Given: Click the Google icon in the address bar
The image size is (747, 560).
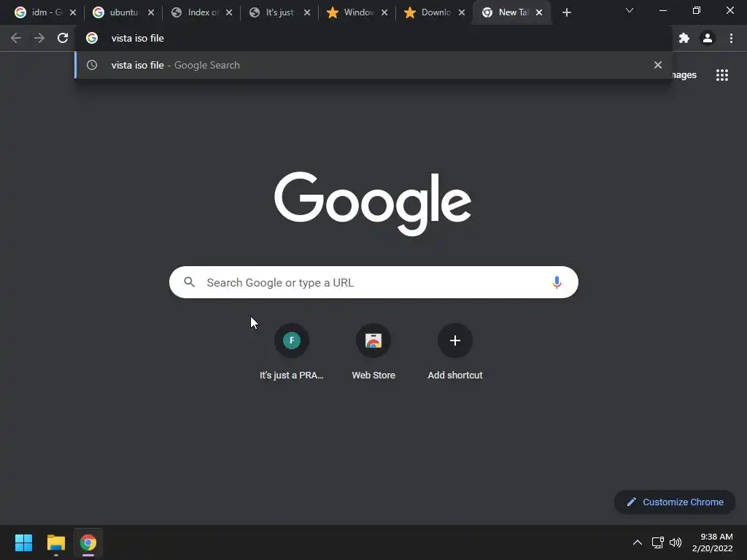Looking at the screenshot, I should (92, 38).
